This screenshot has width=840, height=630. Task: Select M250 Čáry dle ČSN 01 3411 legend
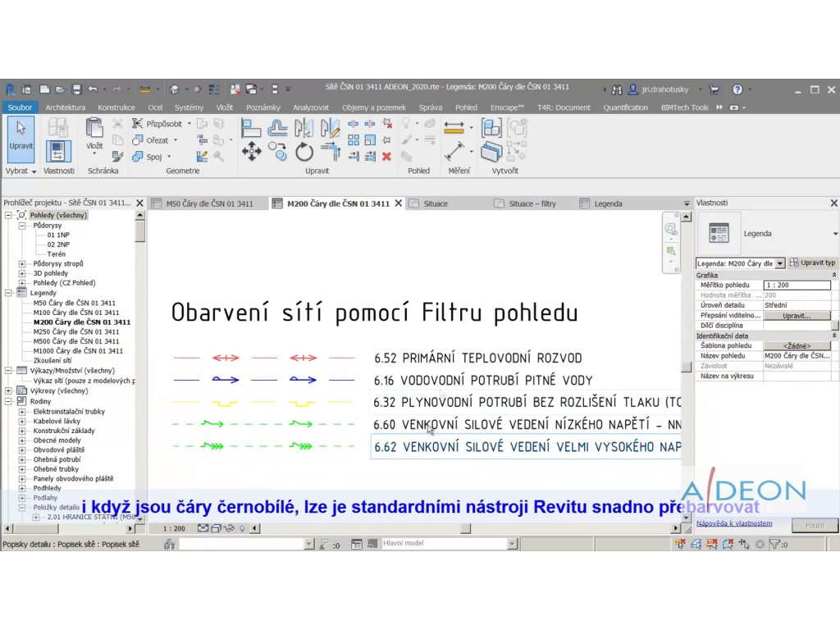pos(76,331)
